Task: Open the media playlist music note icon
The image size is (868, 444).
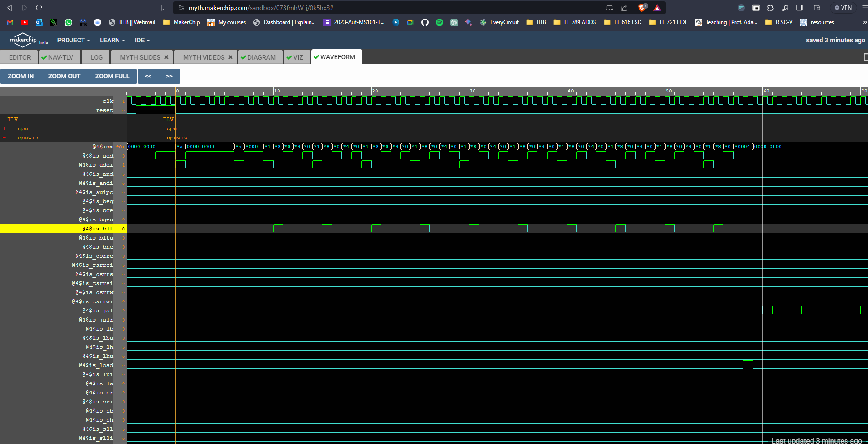Action: [x=785, y=8]
